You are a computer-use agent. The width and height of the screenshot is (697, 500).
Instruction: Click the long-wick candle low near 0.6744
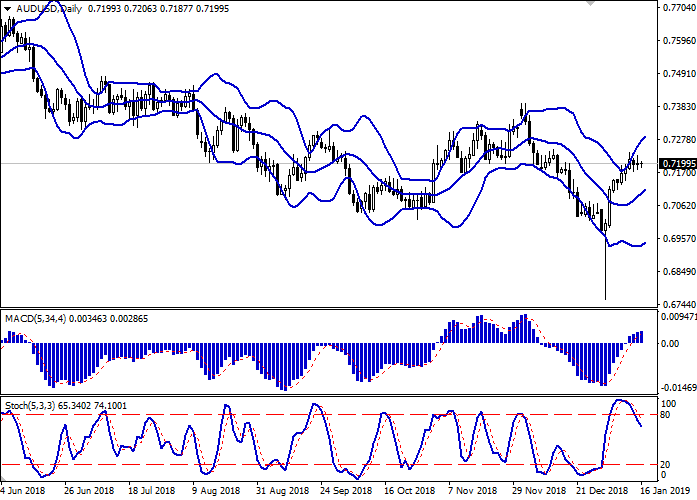click(x=605, y=297)
